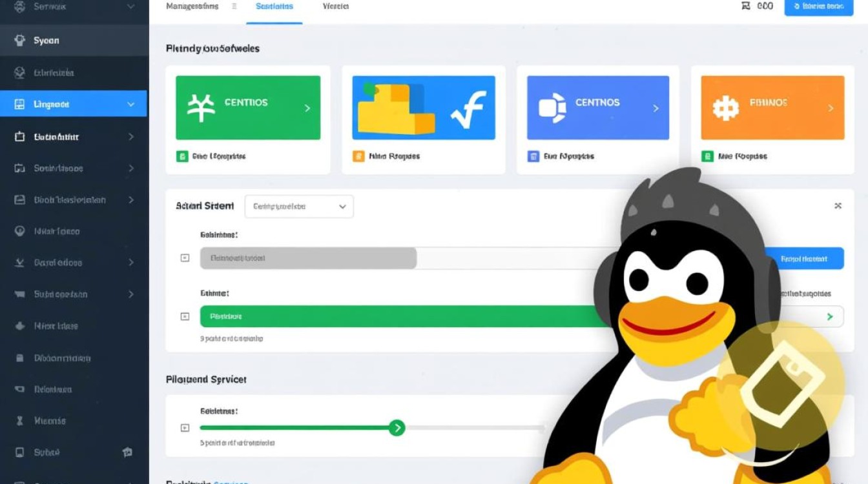Click small blue icon beneath the blue card

(x=533, y=156)
